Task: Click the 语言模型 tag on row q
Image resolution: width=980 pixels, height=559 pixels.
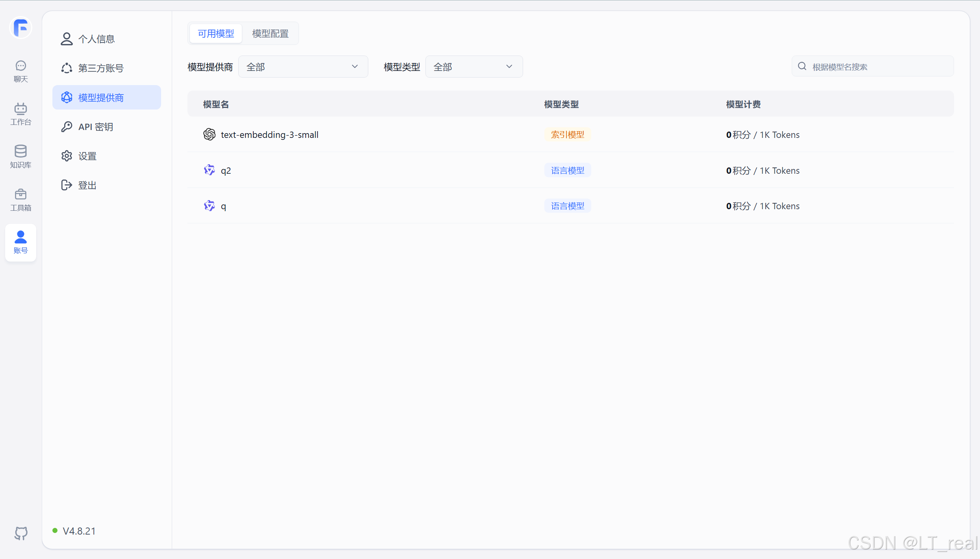Action: pyautogui.click(x=567, y=206)
